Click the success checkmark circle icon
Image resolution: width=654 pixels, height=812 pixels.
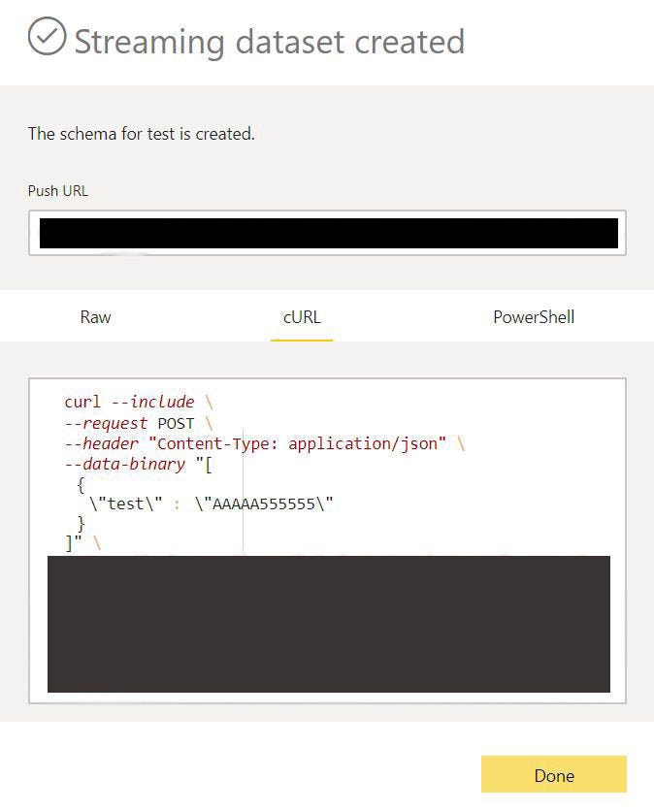tap(47, 37)
